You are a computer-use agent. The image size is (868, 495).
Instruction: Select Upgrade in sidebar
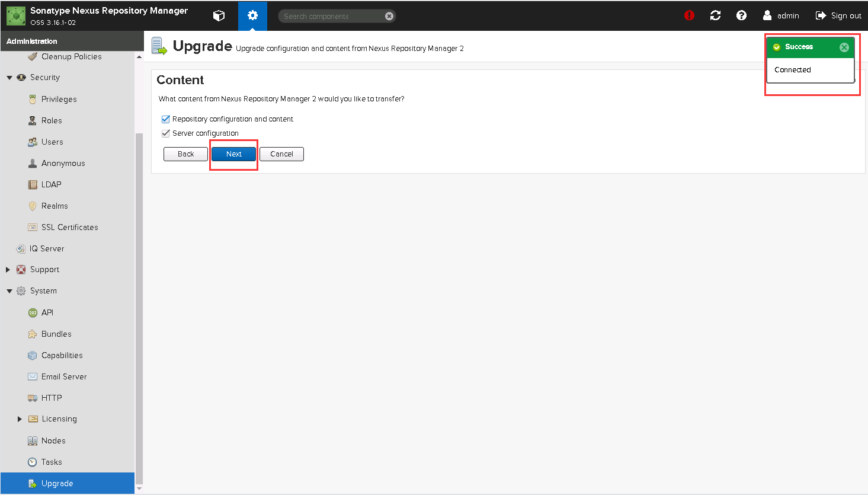(x=68, y=483)
